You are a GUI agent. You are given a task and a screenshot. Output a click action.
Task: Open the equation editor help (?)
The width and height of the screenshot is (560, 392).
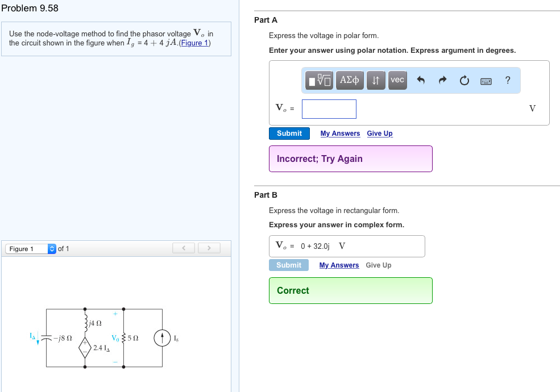click(507, 80)
